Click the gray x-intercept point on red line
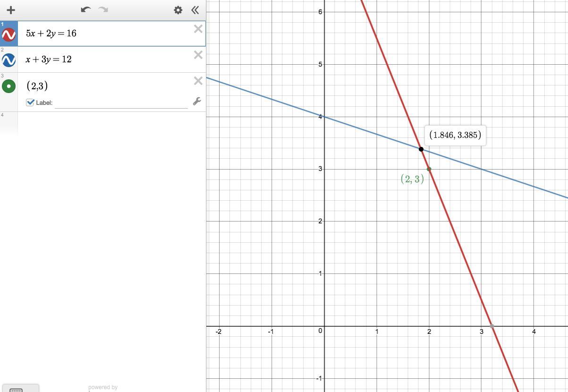The image size is (568, 392). point(492,326)
